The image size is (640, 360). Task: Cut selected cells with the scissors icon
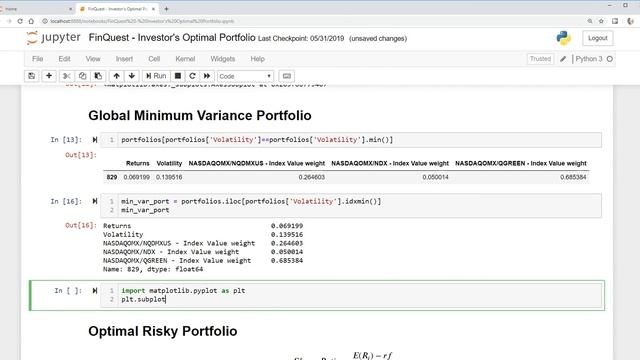coord(67,76)
